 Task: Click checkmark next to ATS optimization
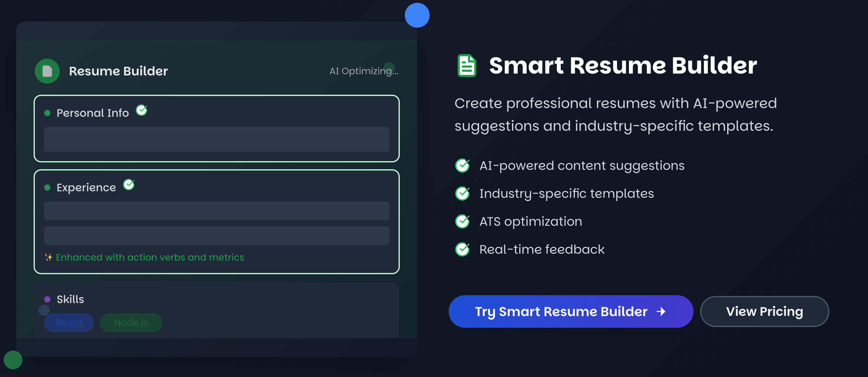click(x=462, y=221)
